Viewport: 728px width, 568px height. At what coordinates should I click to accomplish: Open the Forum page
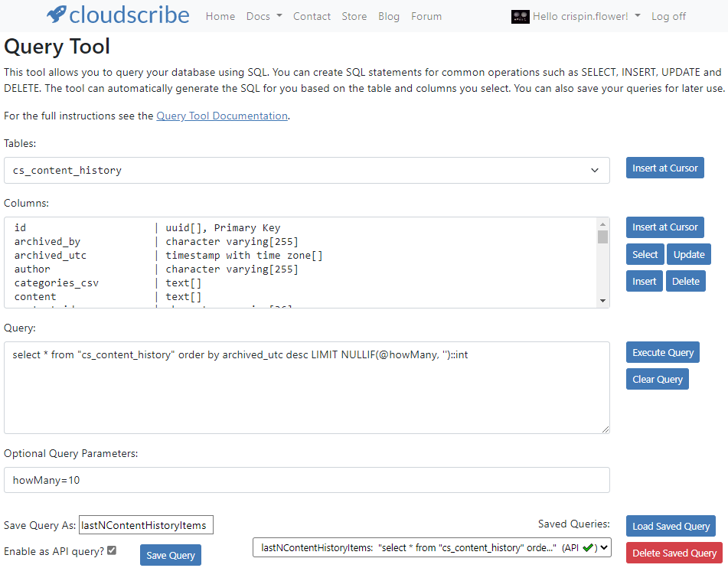(426, 16)
